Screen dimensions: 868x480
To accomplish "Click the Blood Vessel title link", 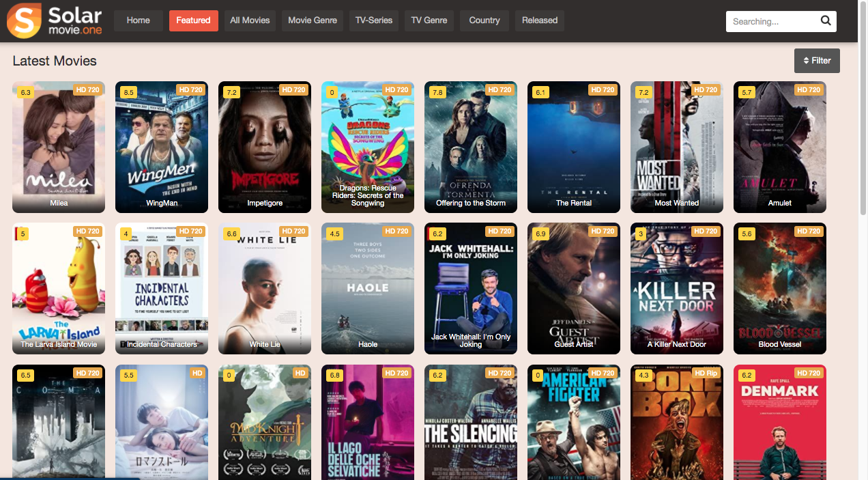I will click(x=780, y=344).
